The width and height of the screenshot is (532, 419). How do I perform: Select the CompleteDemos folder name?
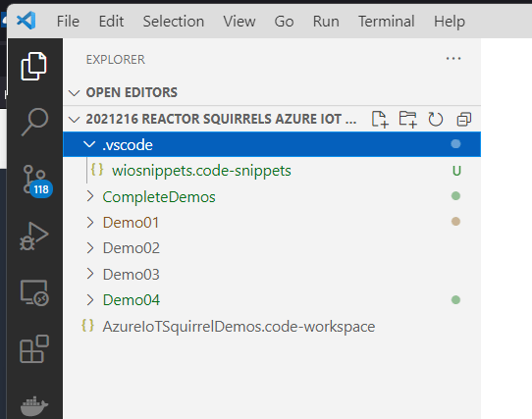coord(159,197)
